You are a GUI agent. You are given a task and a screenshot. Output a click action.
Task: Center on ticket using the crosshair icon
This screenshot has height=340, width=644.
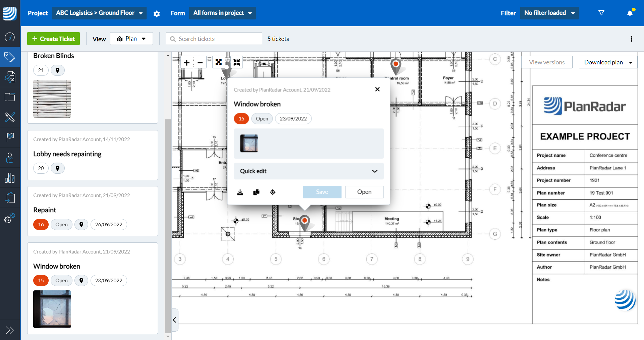pos(273,192)
